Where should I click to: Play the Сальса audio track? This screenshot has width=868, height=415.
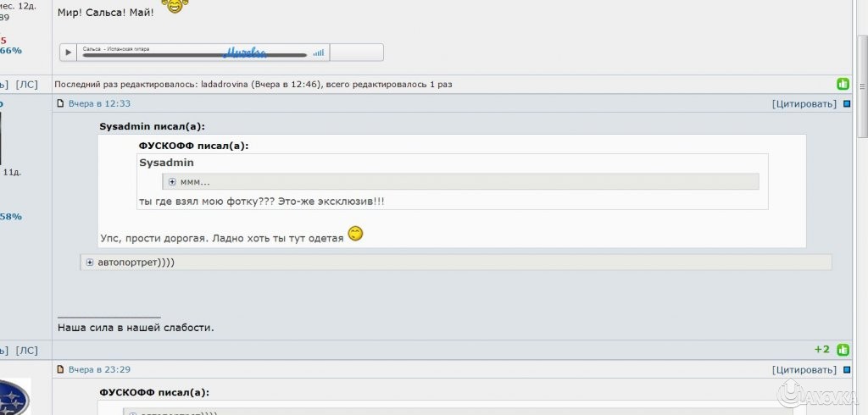point(68,53)
